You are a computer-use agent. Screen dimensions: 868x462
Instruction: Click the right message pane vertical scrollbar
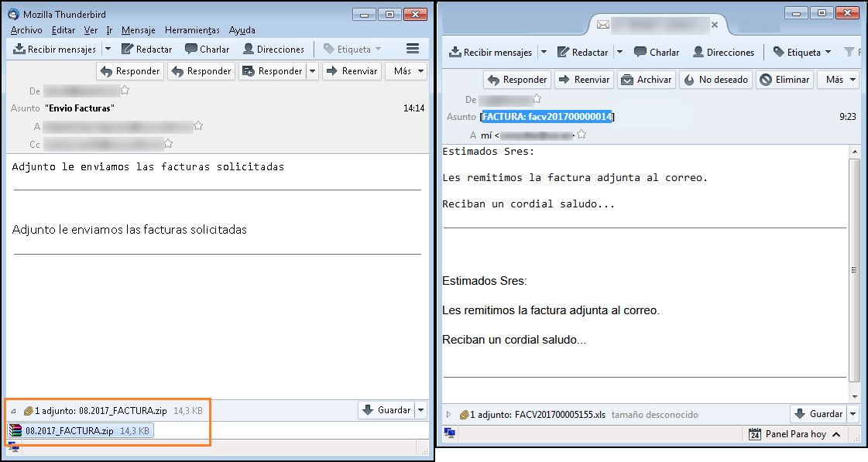854,271
